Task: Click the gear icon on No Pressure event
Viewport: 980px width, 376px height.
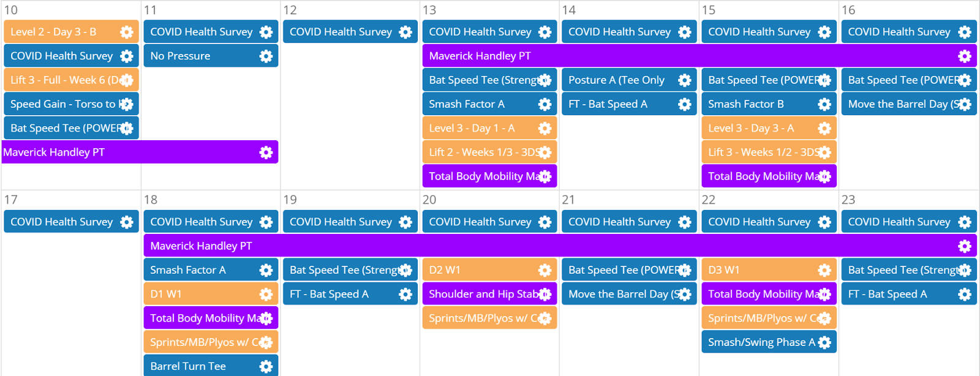Action: point(266,56)
